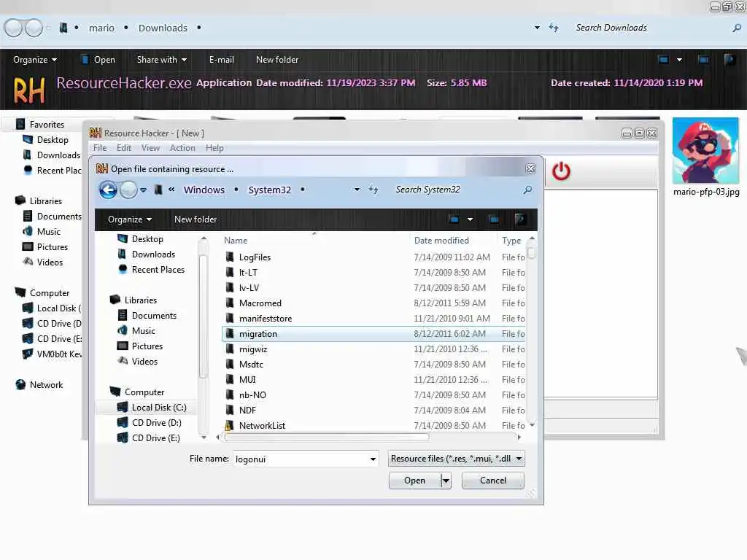Open the view options arrow in dialog toolbar
Viewport: 747px width, 560px height.
point(471,219)
